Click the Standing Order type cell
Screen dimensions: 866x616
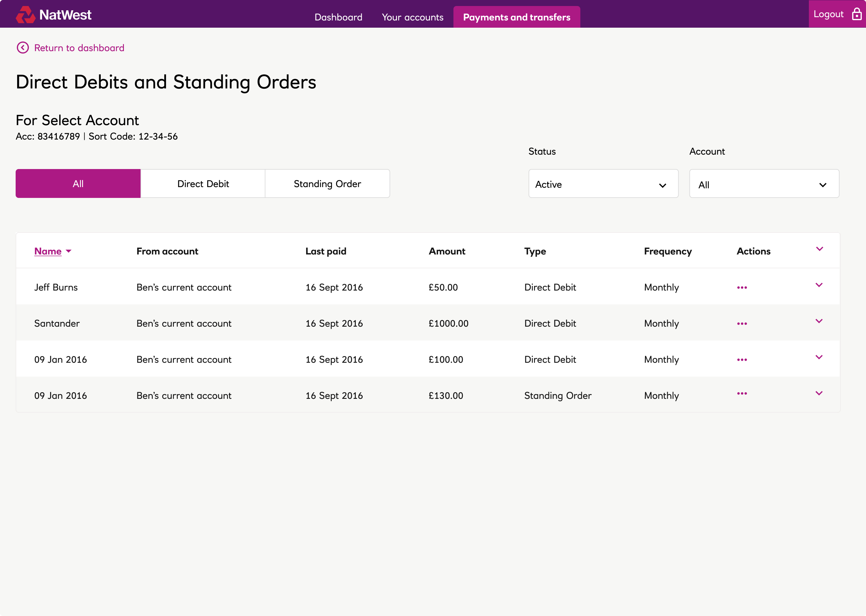(558, 395)
